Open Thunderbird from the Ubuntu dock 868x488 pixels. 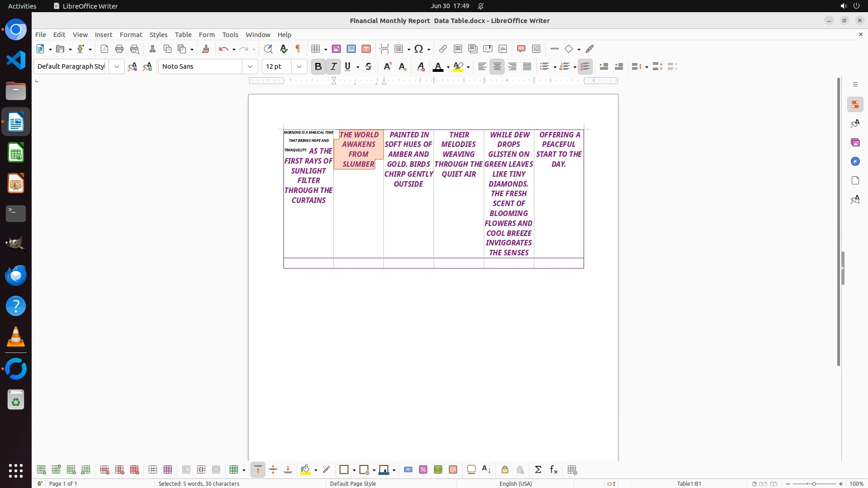(x=16, y=275)
